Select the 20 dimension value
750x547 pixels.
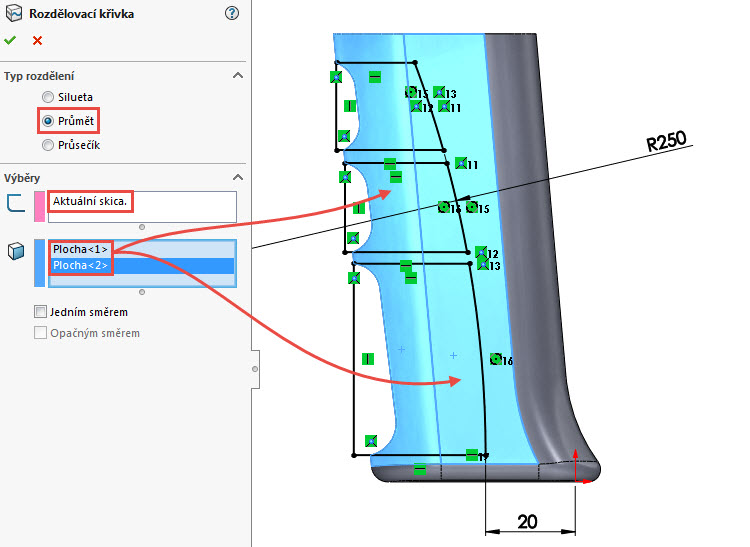click(527, 522)
